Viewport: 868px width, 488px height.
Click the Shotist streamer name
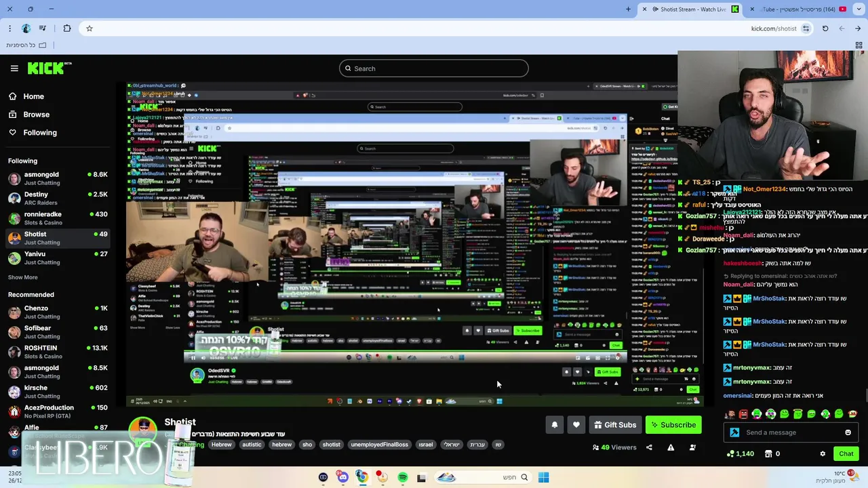(x=180, y=422)
